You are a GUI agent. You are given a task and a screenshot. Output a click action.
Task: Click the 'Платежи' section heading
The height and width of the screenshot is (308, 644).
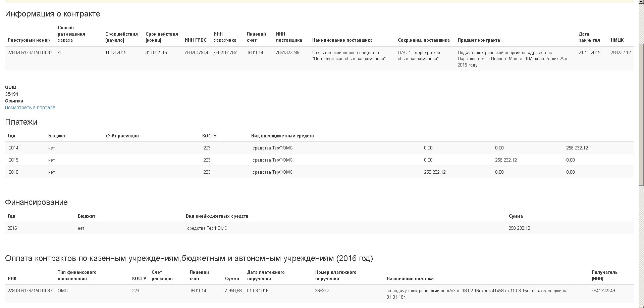[x=21, y=122]
